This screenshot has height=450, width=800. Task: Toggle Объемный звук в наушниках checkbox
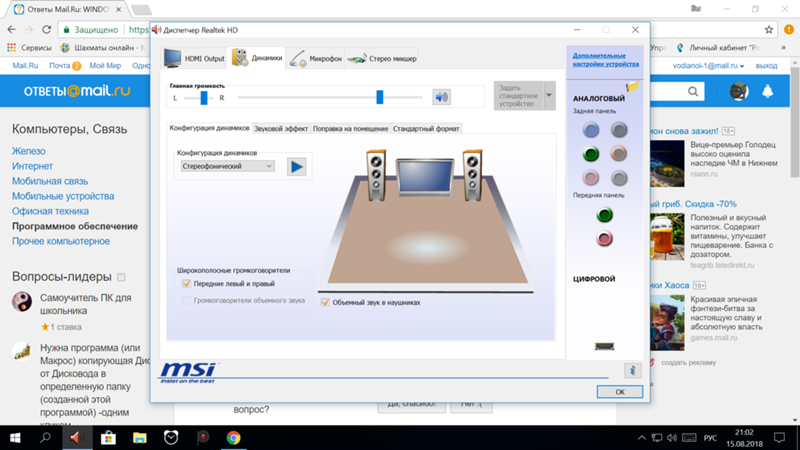click(x=325, y=303)
